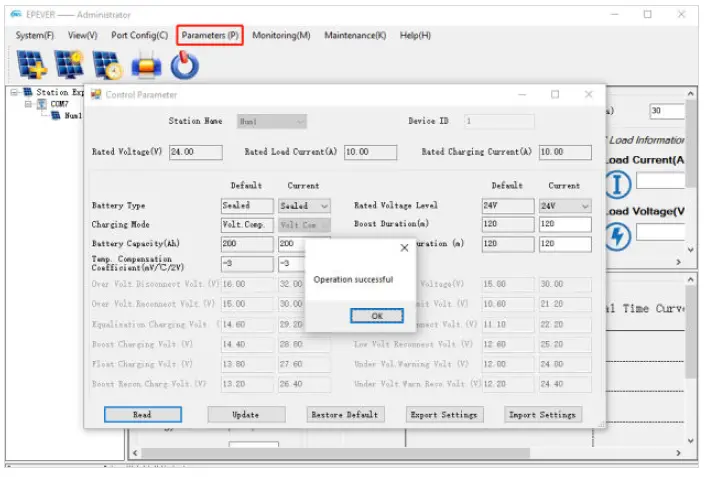Click the solar panel with sun toolbar icon
Image resolution: width=705 pixels, height=477 pixels.
(69, 65)
